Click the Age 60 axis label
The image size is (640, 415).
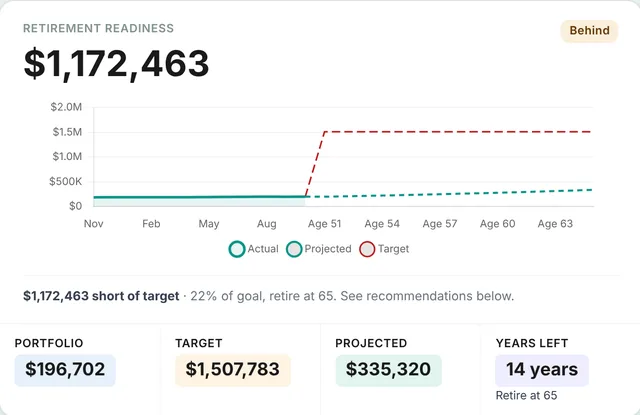(x=498, y=224)
